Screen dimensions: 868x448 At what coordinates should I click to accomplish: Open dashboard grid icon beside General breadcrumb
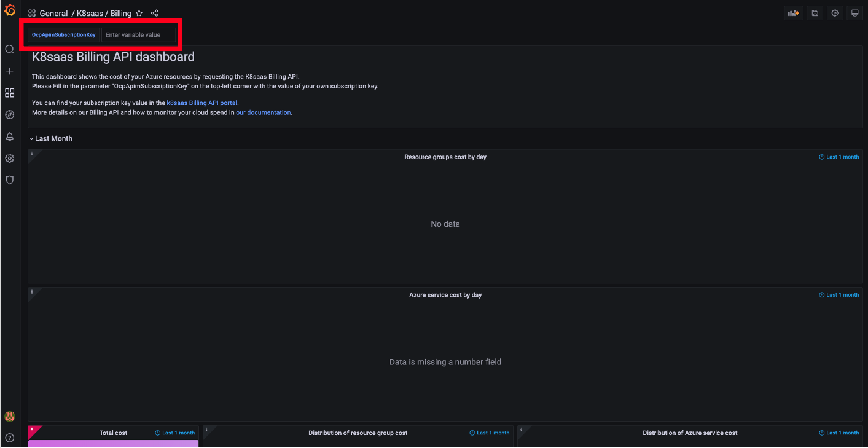(32, 13)
